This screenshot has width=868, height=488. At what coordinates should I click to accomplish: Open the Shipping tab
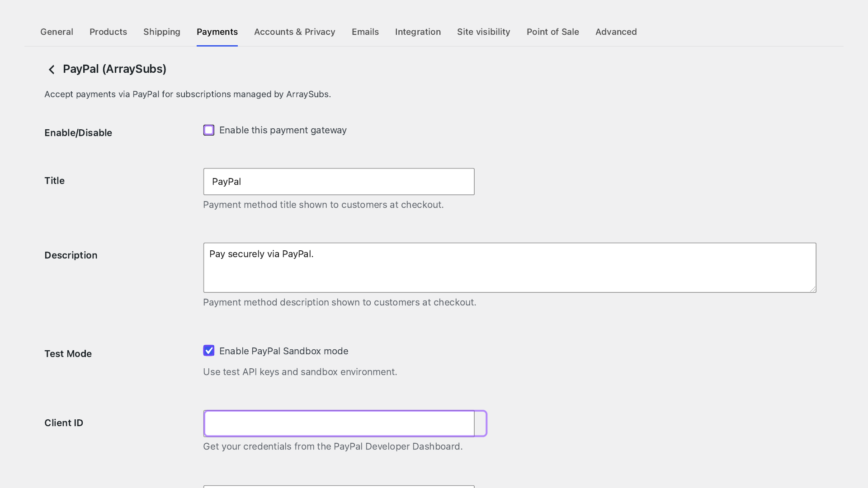point(162,32)
